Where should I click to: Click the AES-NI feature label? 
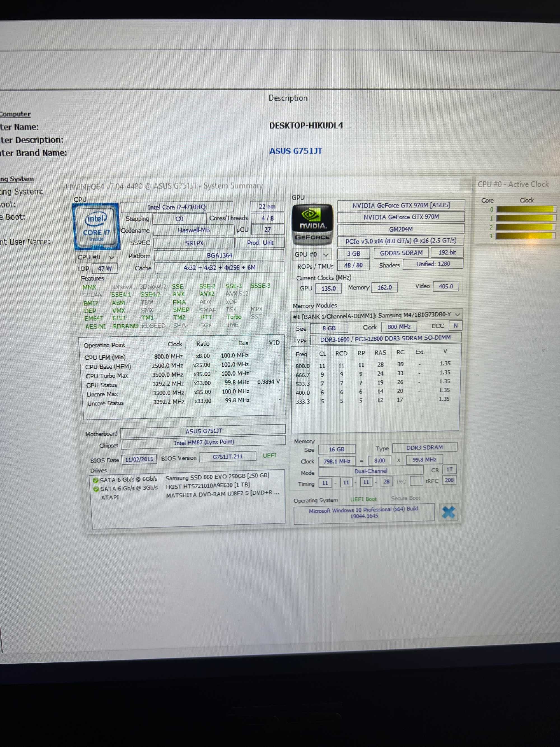[95, 327]
